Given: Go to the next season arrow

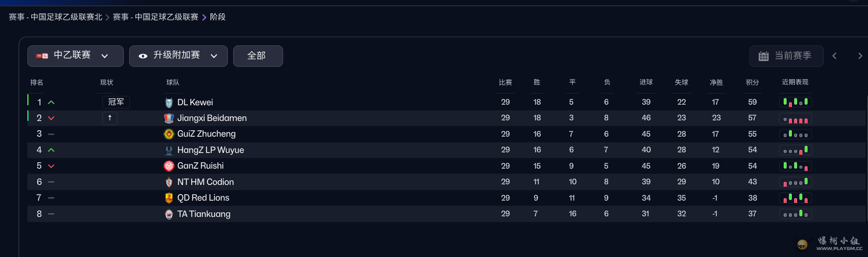Looking at the screenshot, I should [x=860, y=56].
